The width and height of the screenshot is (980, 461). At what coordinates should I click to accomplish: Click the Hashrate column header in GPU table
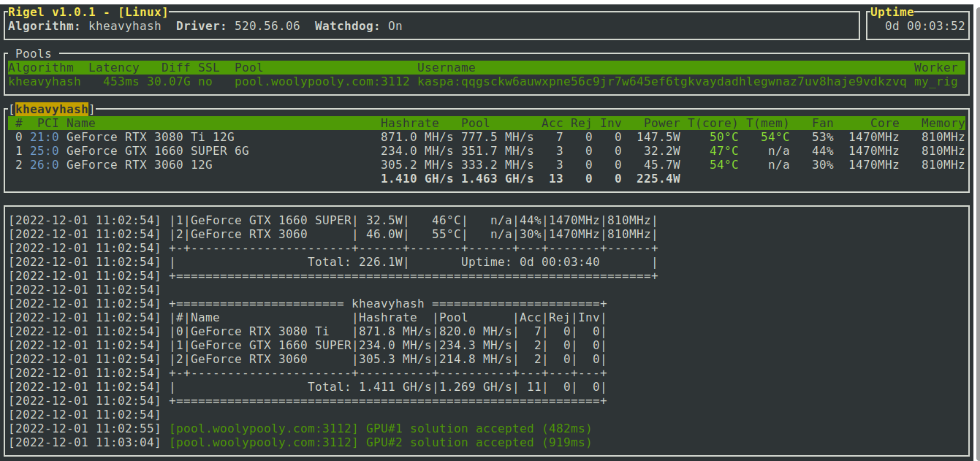410,123
